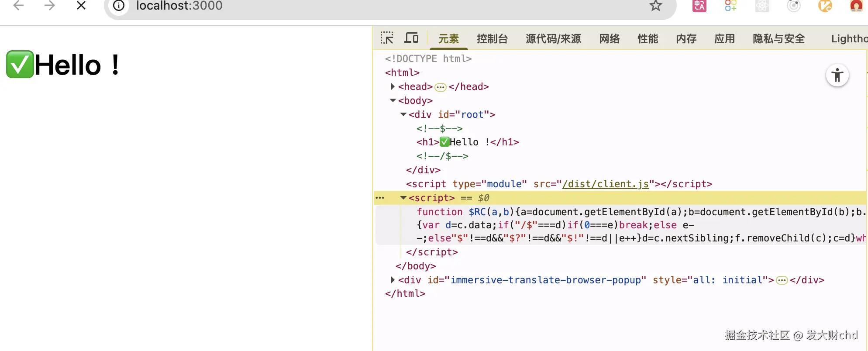
Task: Open the Lighthouse tab
Action: (x=849, y=39)
